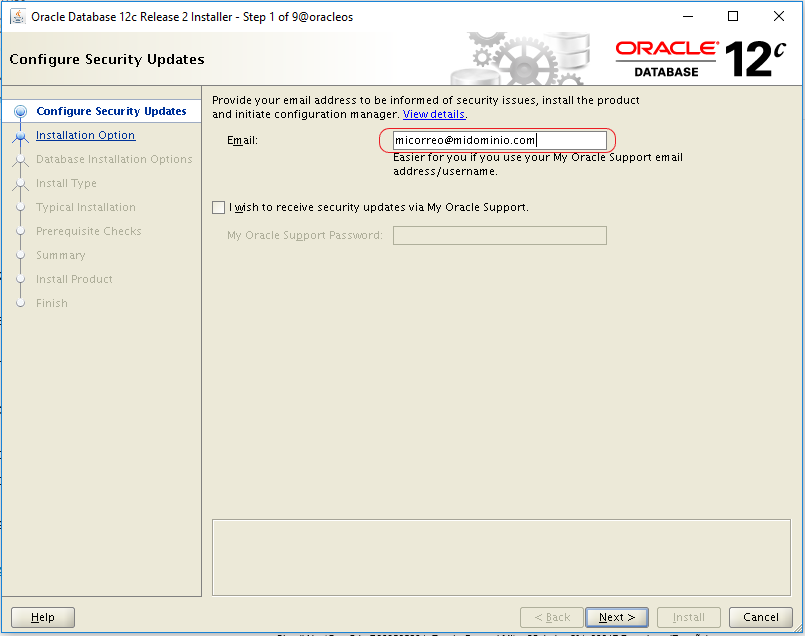Click the Java installer icon in title bar
Screen dimensions: 805x636
17,16
